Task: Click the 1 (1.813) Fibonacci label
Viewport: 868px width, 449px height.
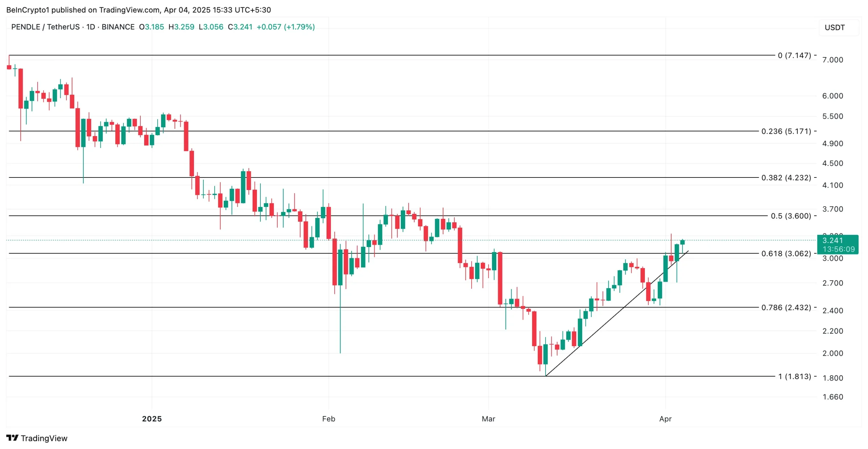Action: [x=794, y=377]
